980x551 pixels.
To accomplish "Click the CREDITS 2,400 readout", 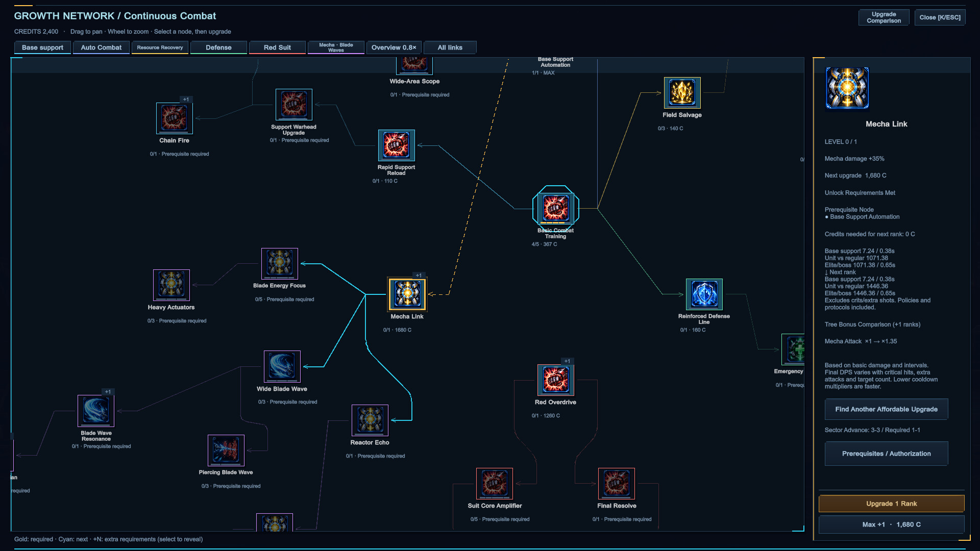I will (x=36, y=32).
